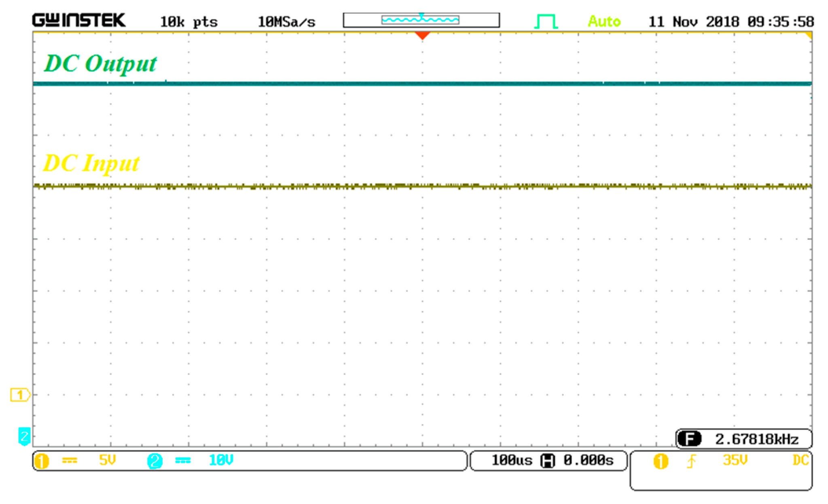Click the 10MSa/s sample rate readout

(x=286, y=22)
